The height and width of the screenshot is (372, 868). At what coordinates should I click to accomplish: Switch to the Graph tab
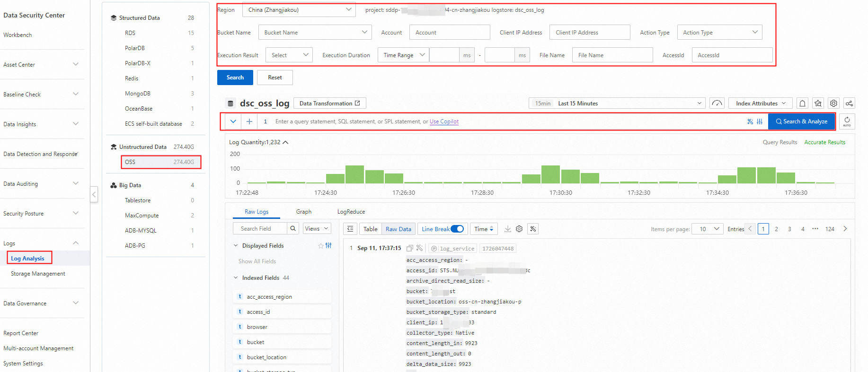[x=304, y=212]
